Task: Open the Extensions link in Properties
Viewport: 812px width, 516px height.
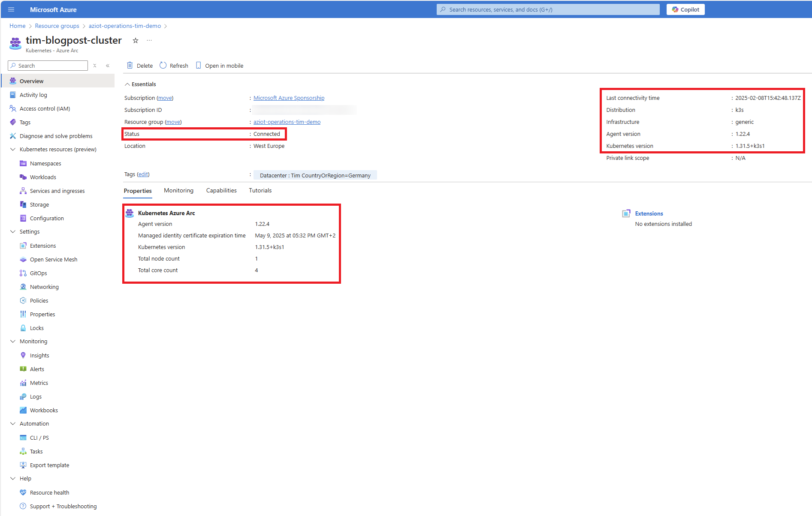Action: (x=649, y=213)
